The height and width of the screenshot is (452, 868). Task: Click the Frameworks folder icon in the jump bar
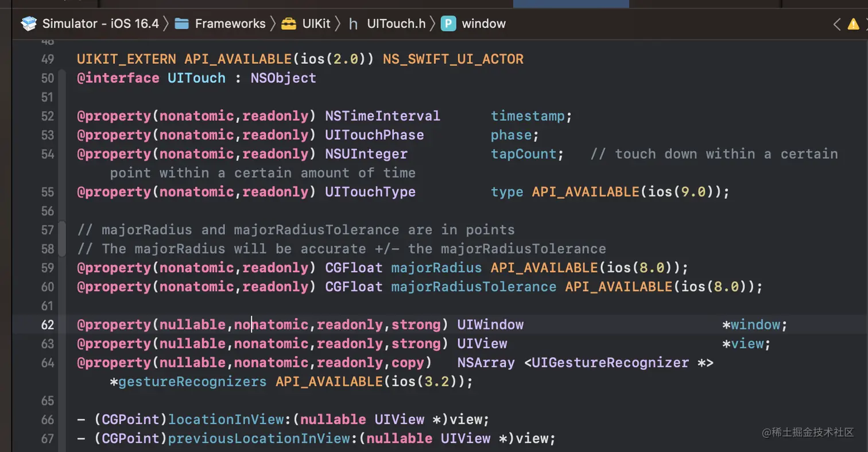point(182,24)
